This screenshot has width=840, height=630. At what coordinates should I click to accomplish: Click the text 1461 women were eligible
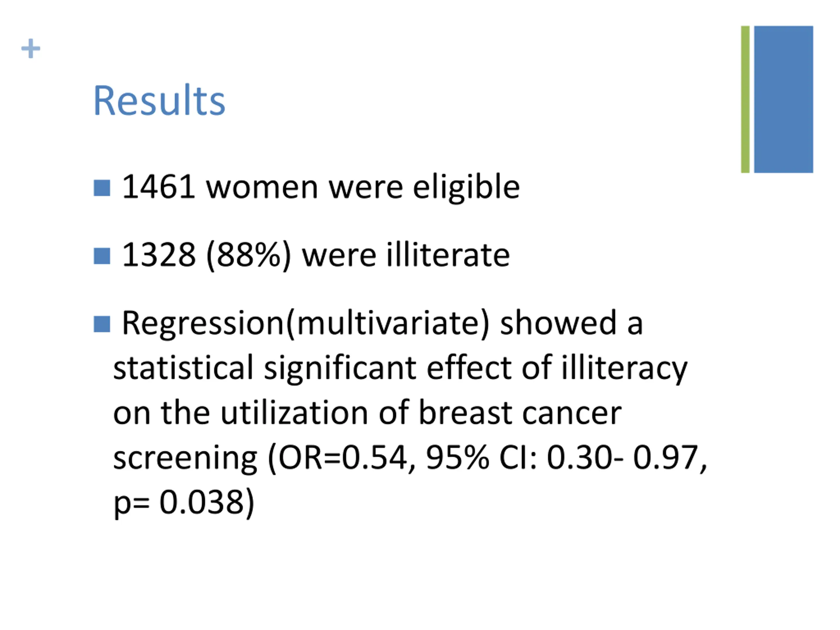click(x=321, y=187)
